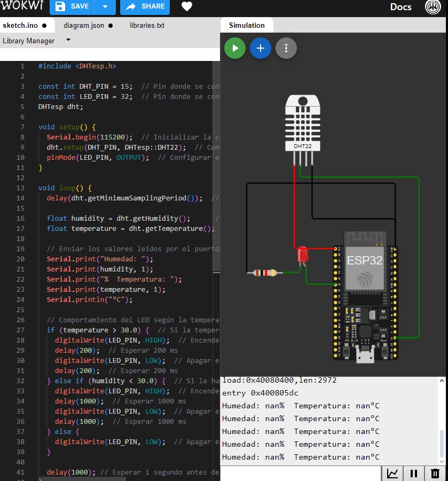Add a new part with the blue plus button
The image size is (448, 481).
pyautogui.click(x=261, y=48)
